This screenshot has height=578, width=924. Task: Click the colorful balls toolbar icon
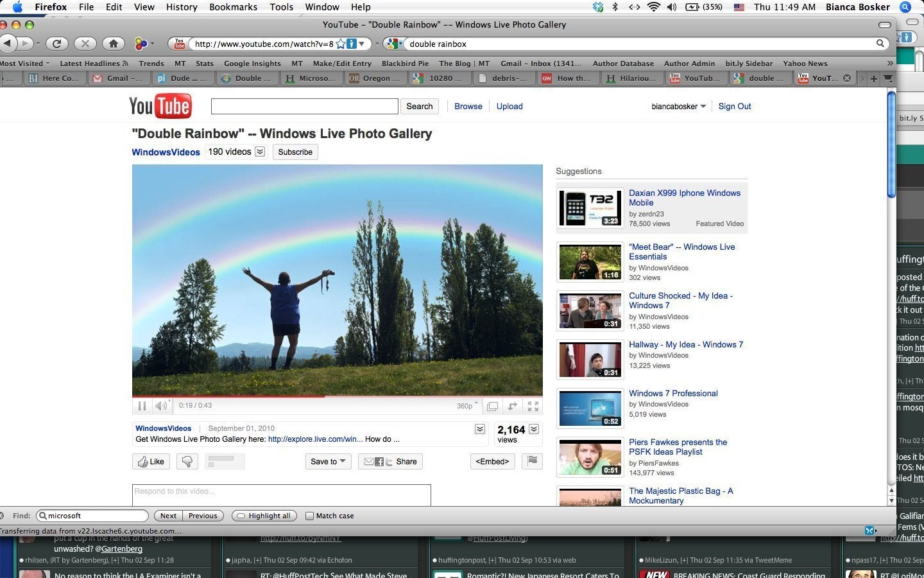pos(141,44)
